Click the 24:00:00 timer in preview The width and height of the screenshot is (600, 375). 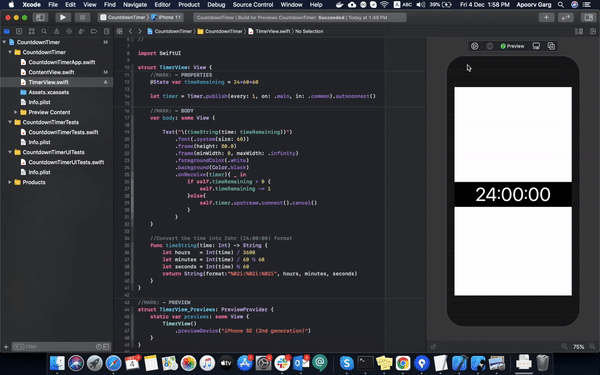513,194
